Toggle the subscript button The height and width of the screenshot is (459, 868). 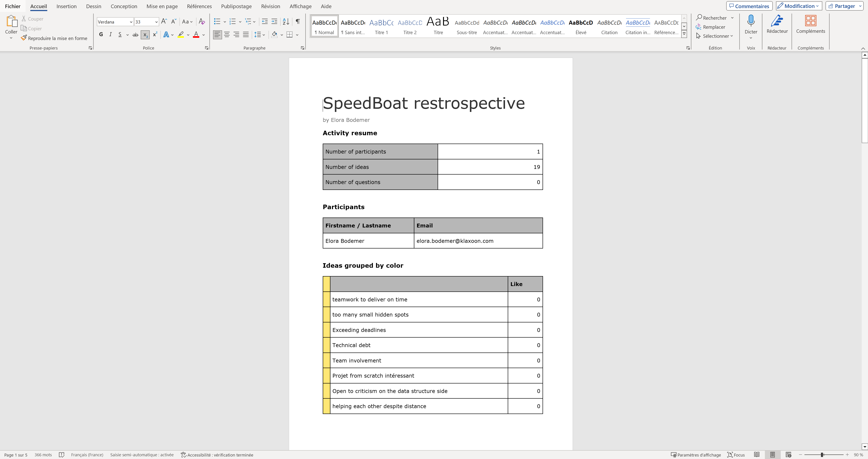coord(145,35)
